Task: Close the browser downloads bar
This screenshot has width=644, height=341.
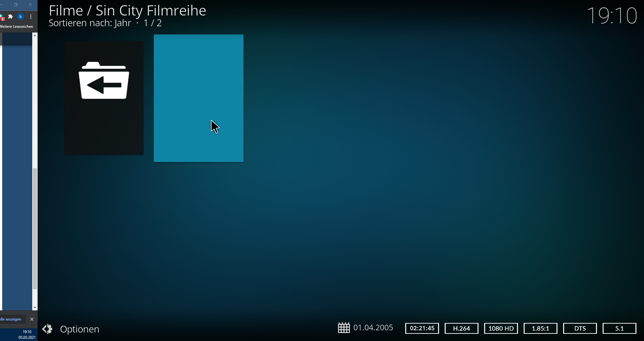Action: click(x=32, y=319)
